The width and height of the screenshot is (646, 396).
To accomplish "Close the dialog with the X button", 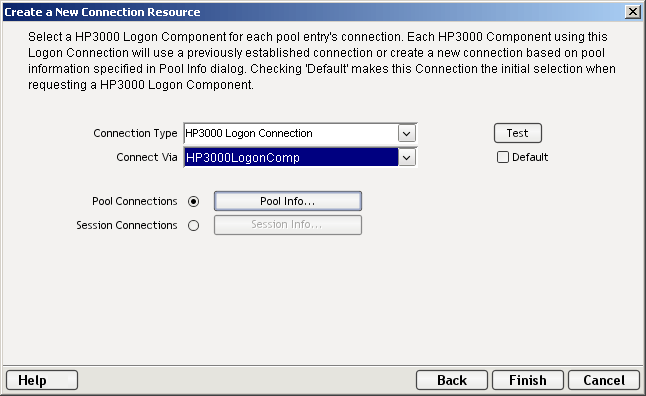I will tap(632, 12).
